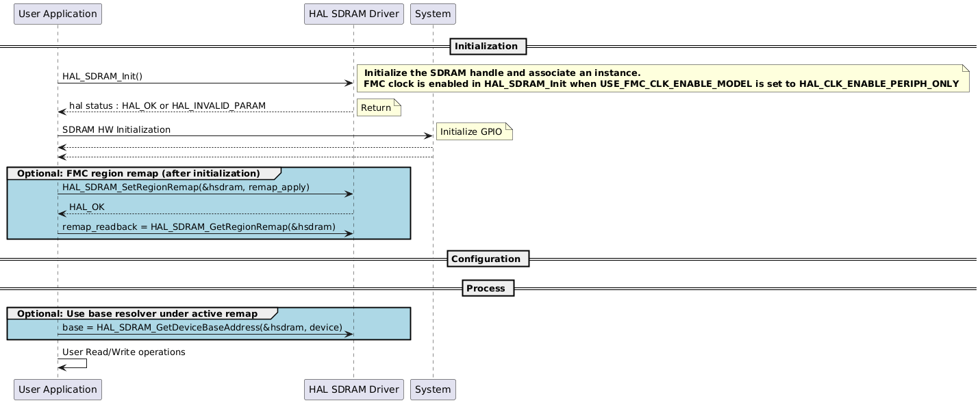The width and height of the screenshot is (980, 403).
Task: Select the Initialization divider label
Action: (488, 46)
